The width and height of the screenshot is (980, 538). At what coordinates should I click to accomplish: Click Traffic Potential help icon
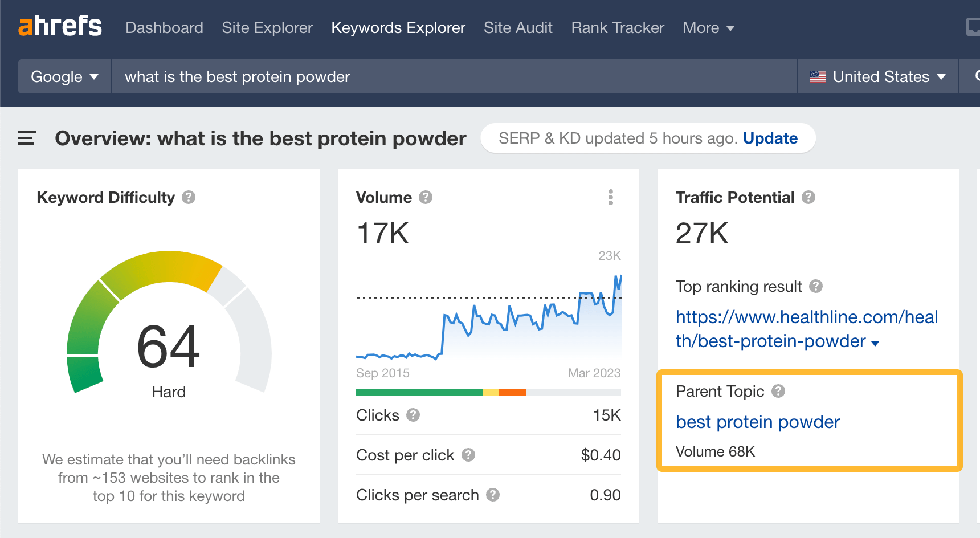tap(808, 197)
